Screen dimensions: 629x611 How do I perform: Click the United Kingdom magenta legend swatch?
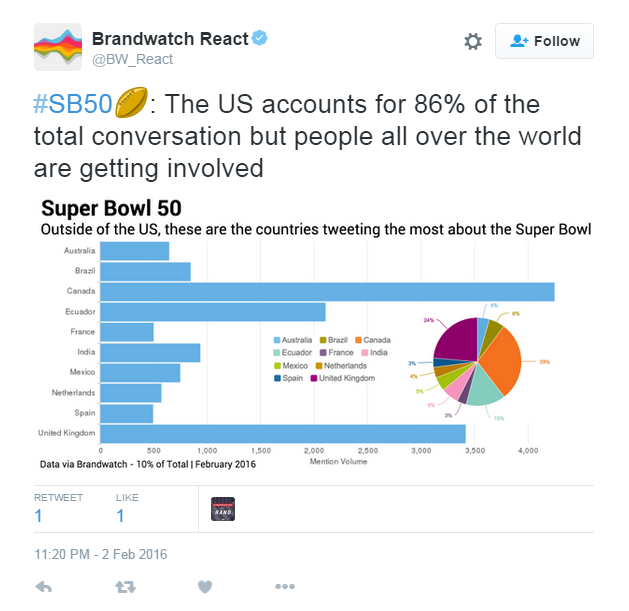click(314, 378)
